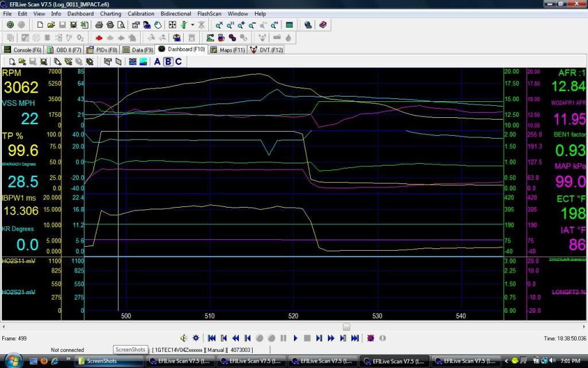Click the KR Degrees label

pyautogui.click(x=18, y=229)
